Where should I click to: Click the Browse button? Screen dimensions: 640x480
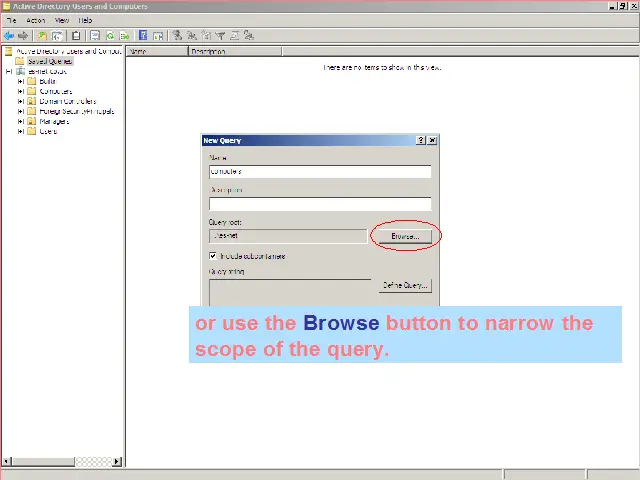[x=404, y=236]
